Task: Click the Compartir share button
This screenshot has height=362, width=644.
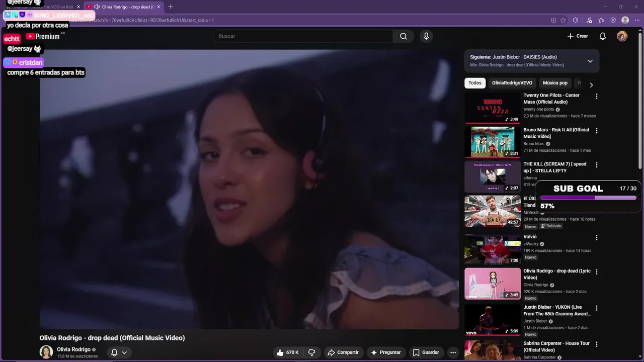Action: [x=343, y=352]
